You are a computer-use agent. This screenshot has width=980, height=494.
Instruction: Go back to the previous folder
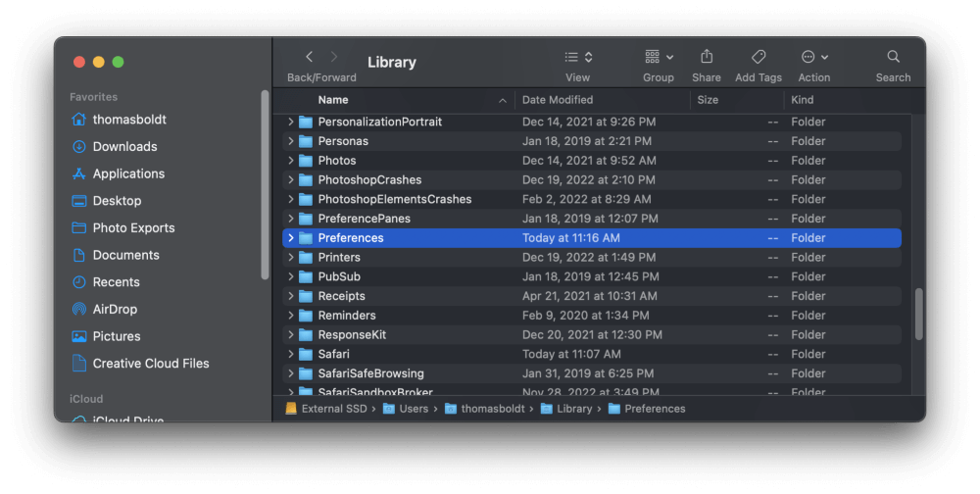coord(310,57)
